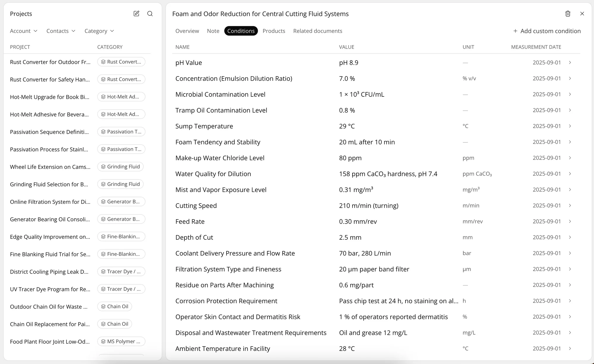Click Add custom condition button
Viewport: 594px width, 364px height.
point(547,31)
